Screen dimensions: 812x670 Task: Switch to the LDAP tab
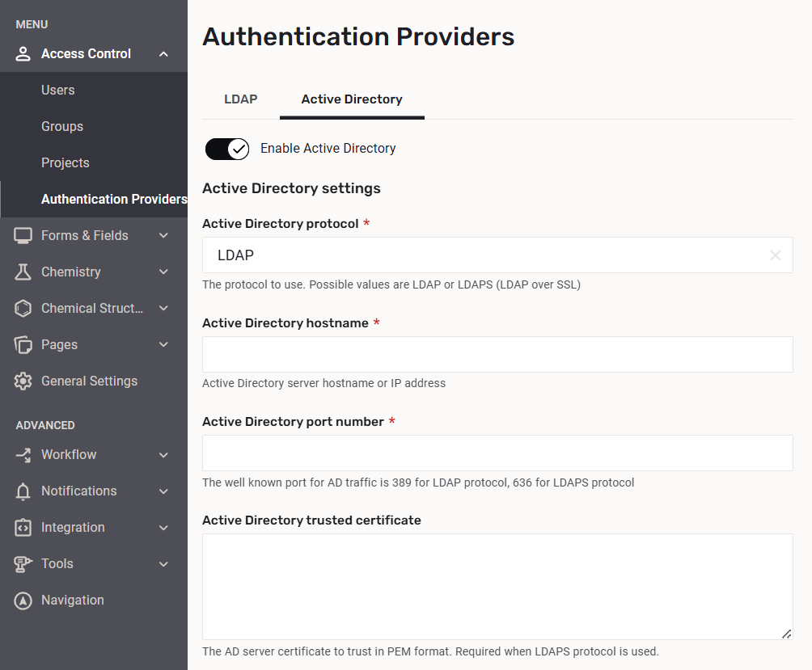240,99
